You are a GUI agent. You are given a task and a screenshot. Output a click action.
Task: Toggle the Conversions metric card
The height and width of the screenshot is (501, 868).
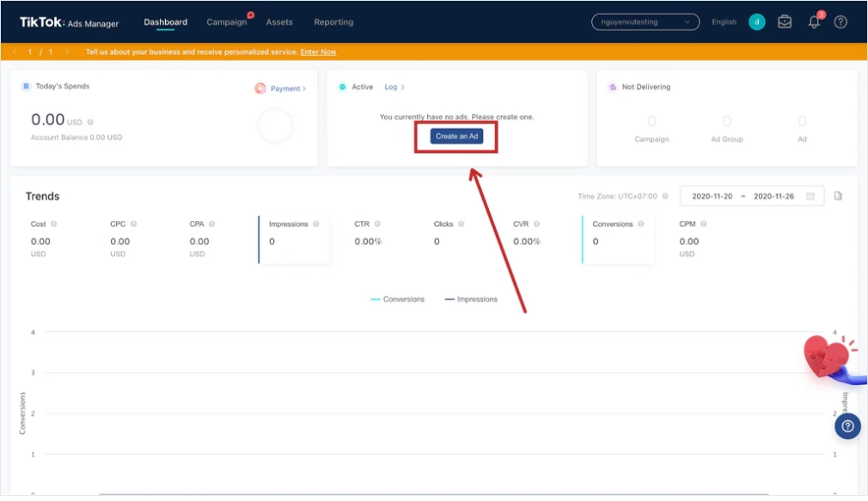tap(617, 239)
